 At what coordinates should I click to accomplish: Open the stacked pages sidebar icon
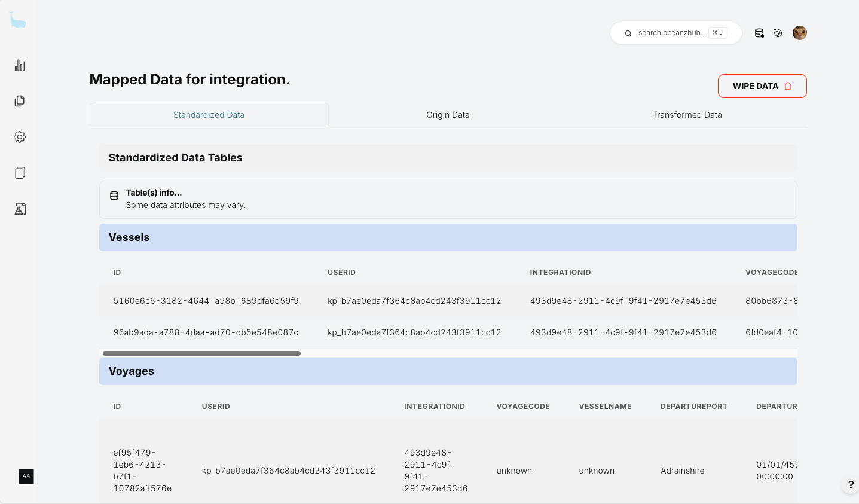point(20,173)
